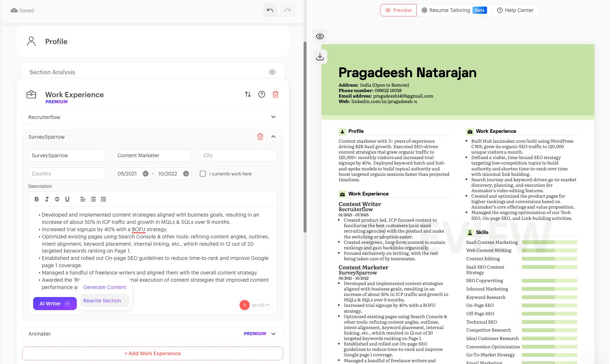
Task: Click the Technical SEO skill bar
Action: click(549, 322)
